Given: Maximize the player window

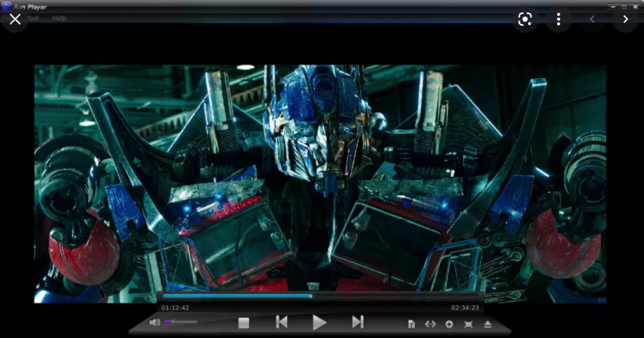Looking at the screenshot, I should tap(624, 7).
